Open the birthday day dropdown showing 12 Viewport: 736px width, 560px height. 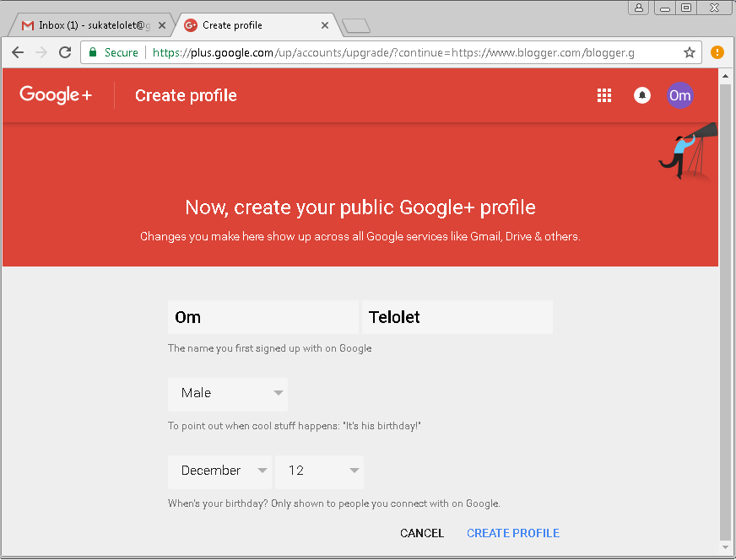point(319,471)
